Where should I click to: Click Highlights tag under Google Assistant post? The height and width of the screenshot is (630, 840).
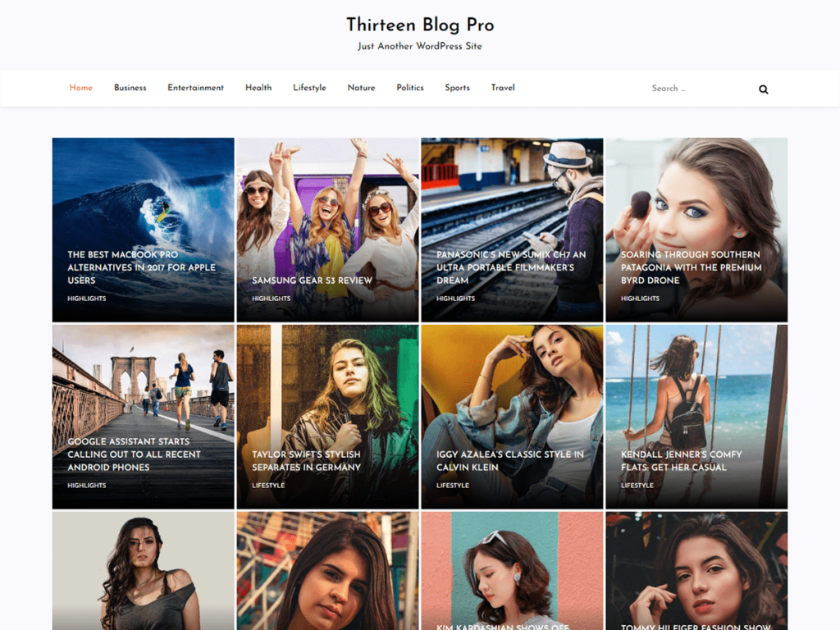point(87,486)
